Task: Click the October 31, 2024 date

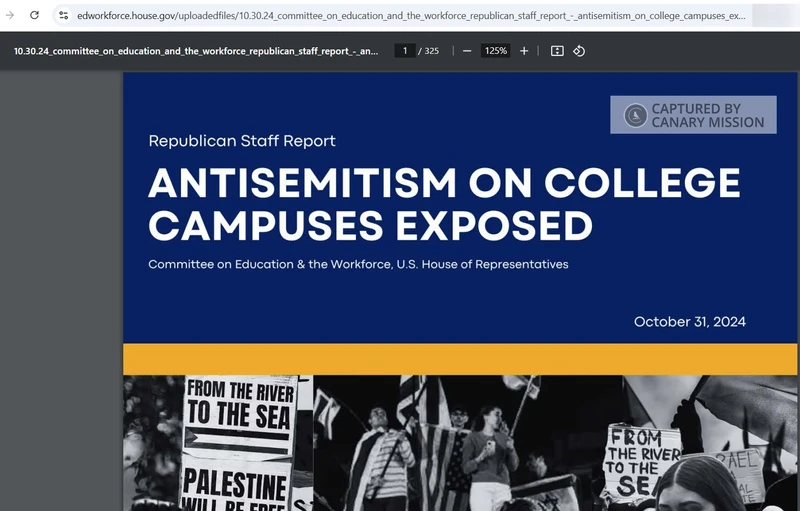Action: coord(690,322)
